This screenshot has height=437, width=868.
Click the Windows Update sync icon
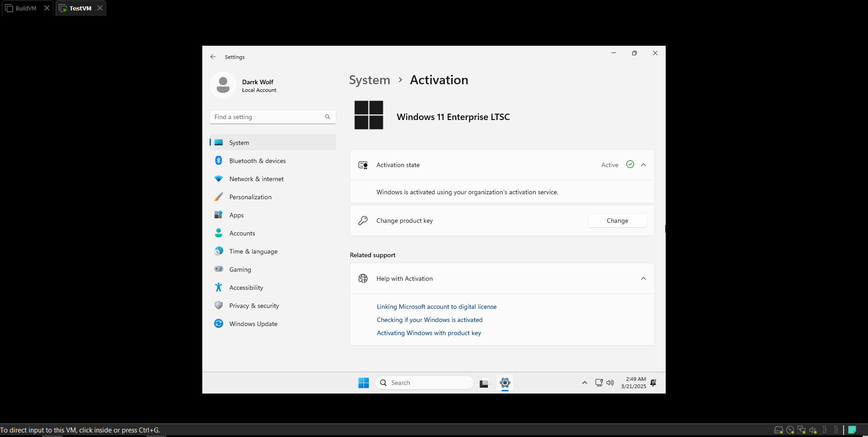coord(219,323)
